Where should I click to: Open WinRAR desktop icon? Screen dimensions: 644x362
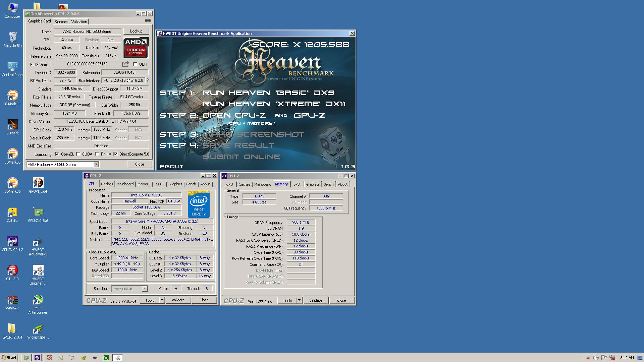pos(12,302)
